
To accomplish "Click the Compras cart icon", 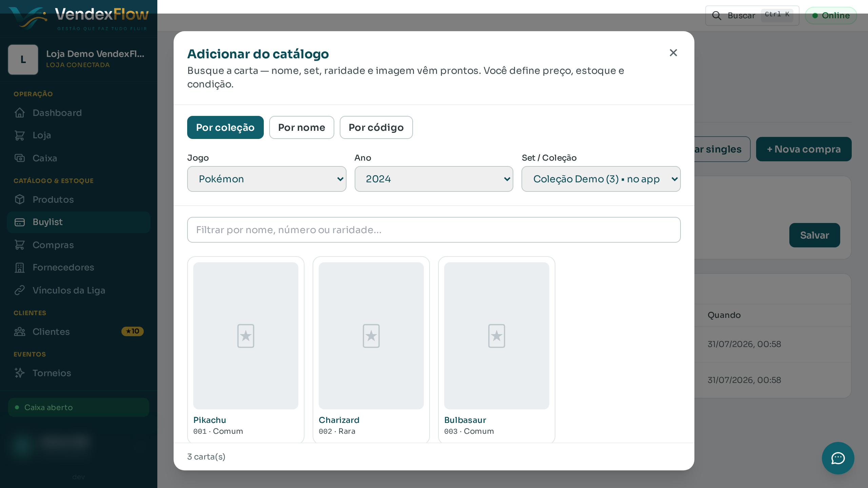I will coord(20,245).
